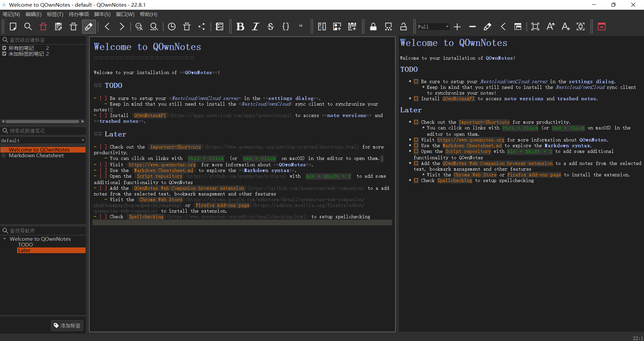Image resolution: width=644 pixels, height=341 pixels.
Task: Click tag panel scroll left arrow
Action: [3, 121]
